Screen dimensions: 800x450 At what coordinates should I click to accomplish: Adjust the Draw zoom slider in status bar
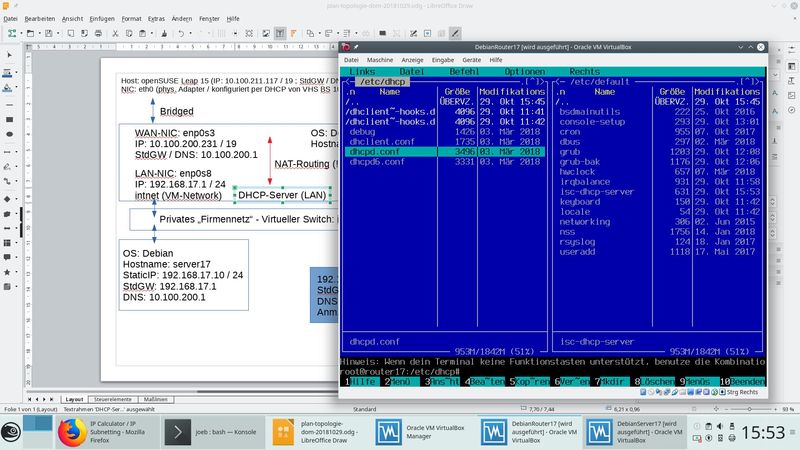tap(749, 409)
